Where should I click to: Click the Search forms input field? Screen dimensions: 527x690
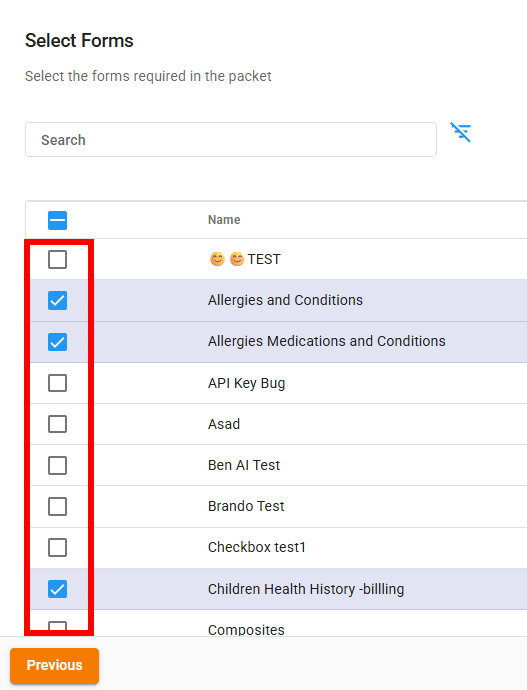(x=231, y=139)
